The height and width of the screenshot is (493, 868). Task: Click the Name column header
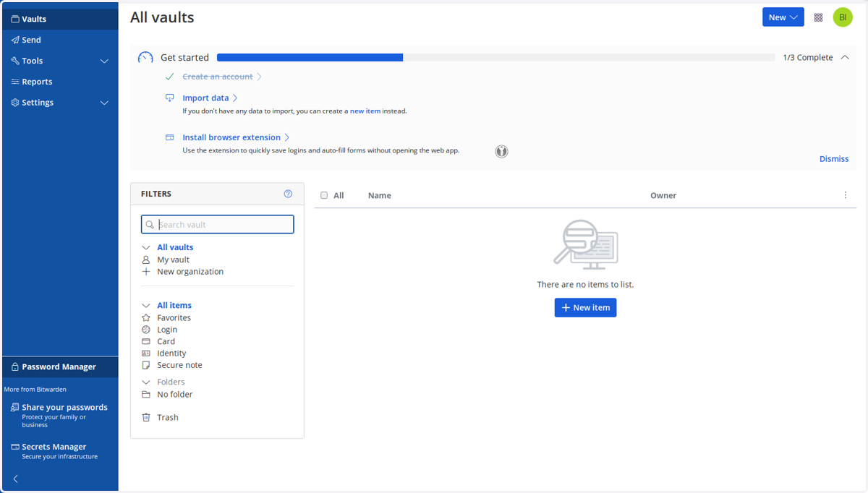[x=379, y=195]
